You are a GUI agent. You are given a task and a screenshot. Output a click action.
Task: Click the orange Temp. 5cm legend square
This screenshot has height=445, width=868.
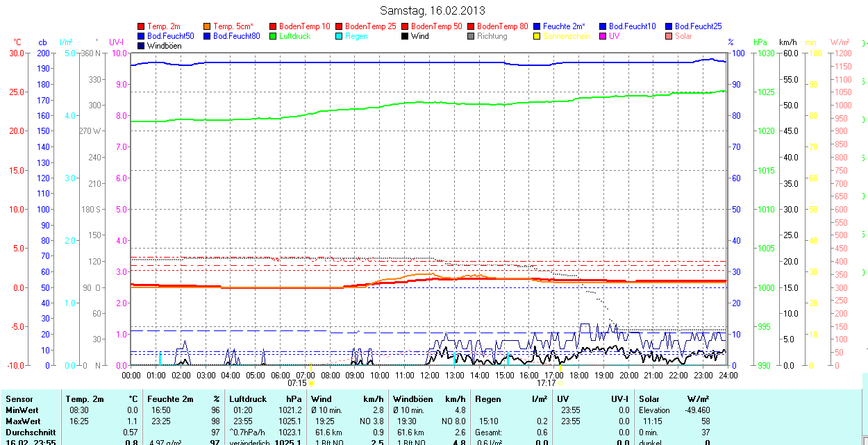[208, 26]
